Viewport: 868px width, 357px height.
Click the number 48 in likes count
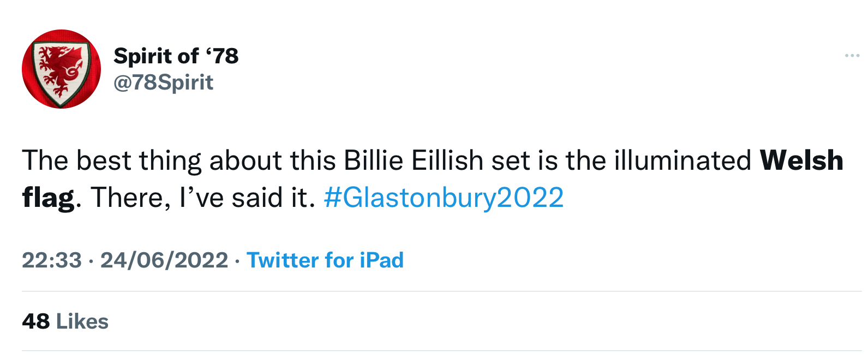point(36,322)
